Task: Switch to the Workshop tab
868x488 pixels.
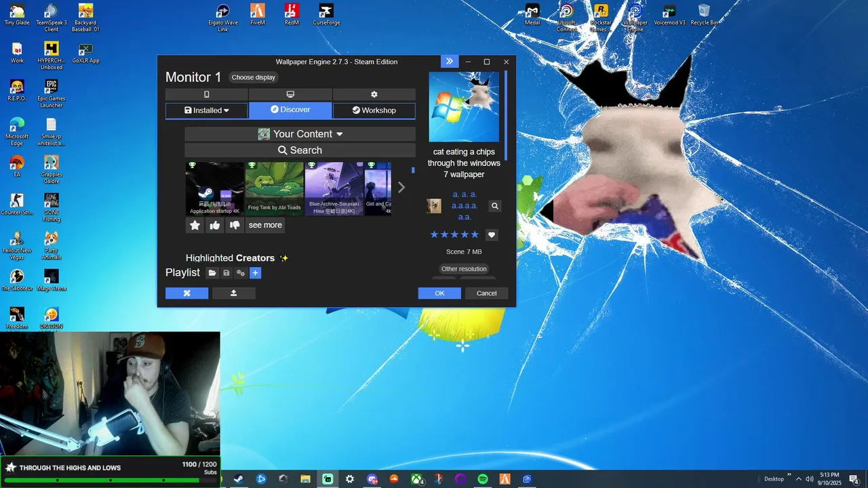Action: coord(374,110)
